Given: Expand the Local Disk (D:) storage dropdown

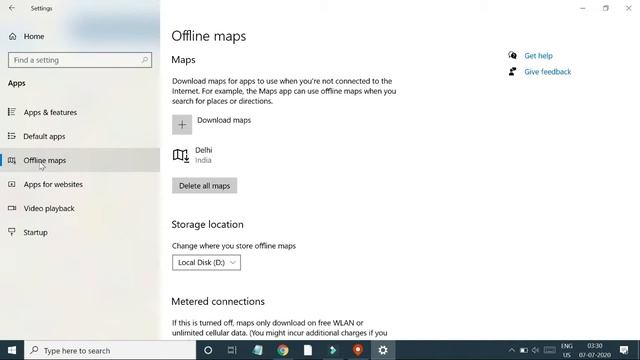Looking at the screenshot, I should [207, 262].
